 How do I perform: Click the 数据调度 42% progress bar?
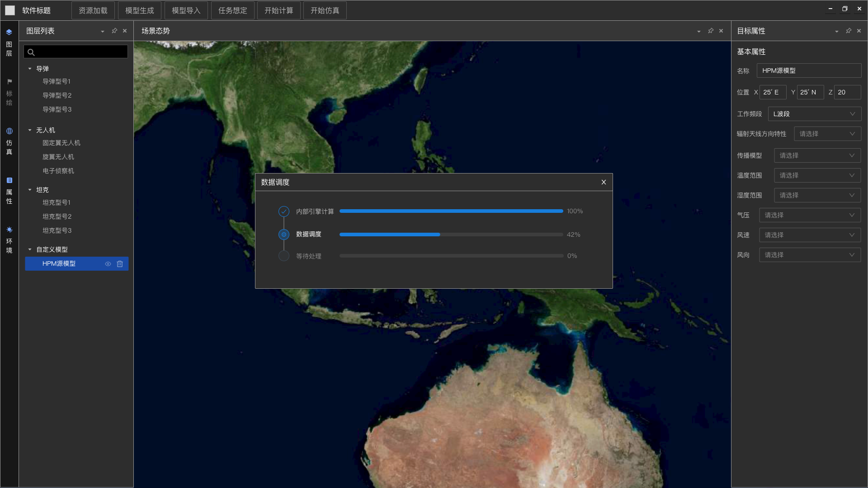tap(451, 235)
